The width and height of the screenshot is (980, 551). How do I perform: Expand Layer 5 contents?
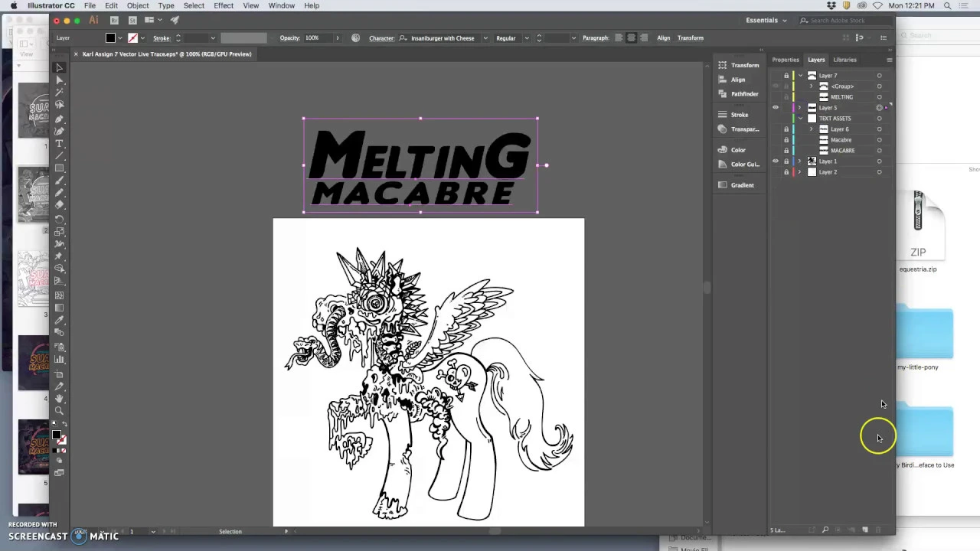click(801, 108)
